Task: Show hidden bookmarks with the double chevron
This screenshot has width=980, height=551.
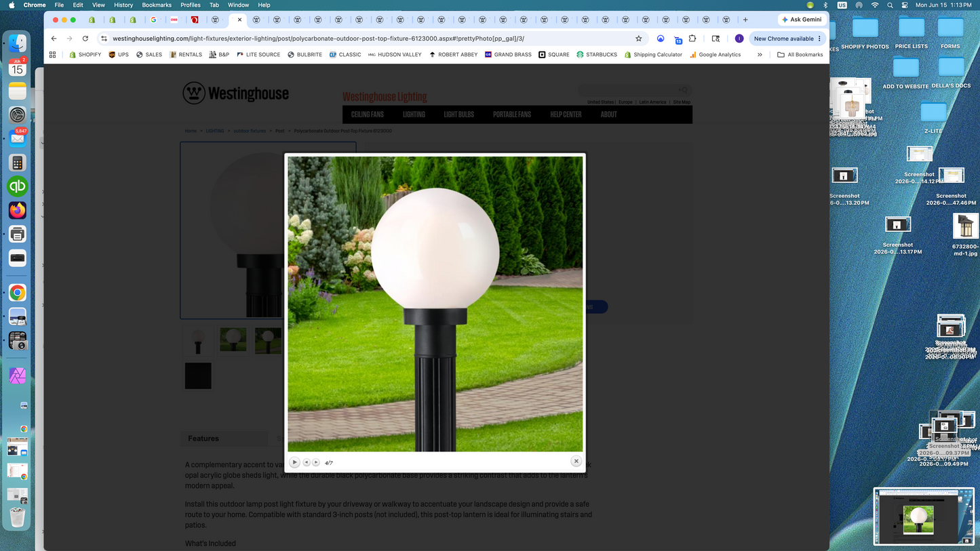Action: point(760,54)
